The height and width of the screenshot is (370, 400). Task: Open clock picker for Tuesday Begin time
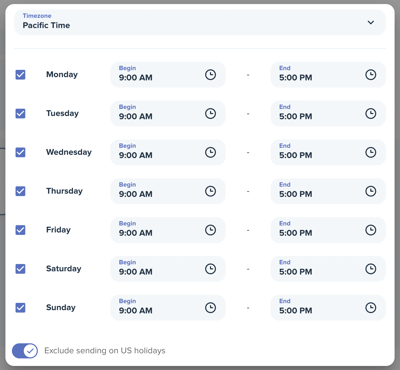(x=210, y=114)
